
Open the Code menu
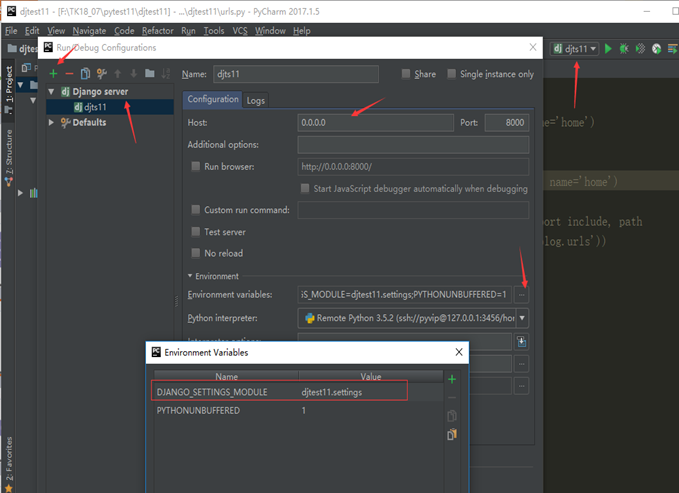click(x=124, y=31)
